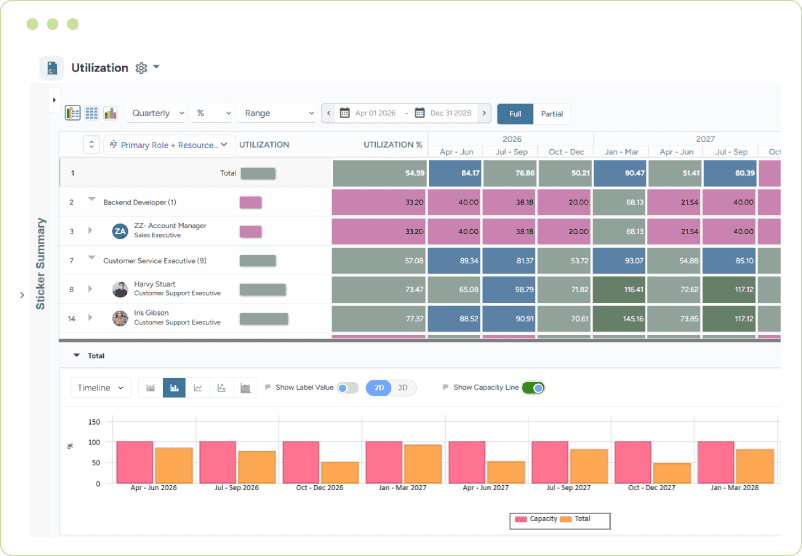Click the Apr 01 2026 start date field
Image resolution: width=802 pixels, height=556 pixels.
tap(375, 113)
